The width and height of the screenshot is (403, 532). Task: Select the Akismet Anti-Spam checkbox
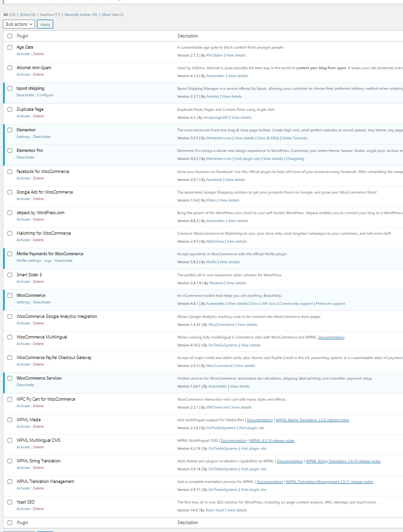pos(10,68)
